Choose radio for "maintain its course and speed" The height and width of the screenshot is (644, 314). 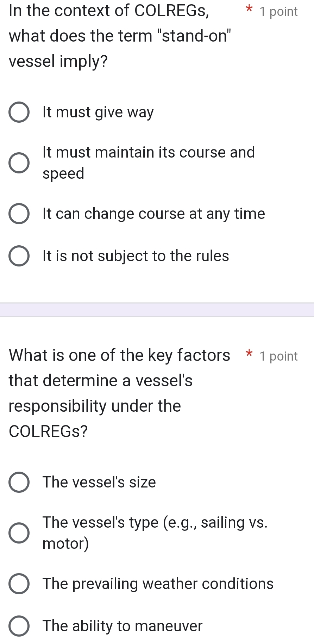19,163
